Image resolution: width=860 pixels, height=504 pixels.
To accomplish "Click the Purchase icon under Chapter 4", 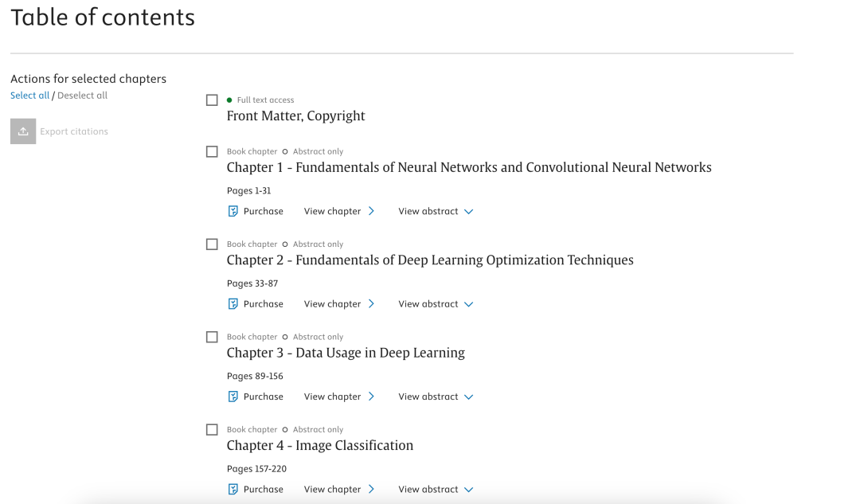I will click(233, 490).
